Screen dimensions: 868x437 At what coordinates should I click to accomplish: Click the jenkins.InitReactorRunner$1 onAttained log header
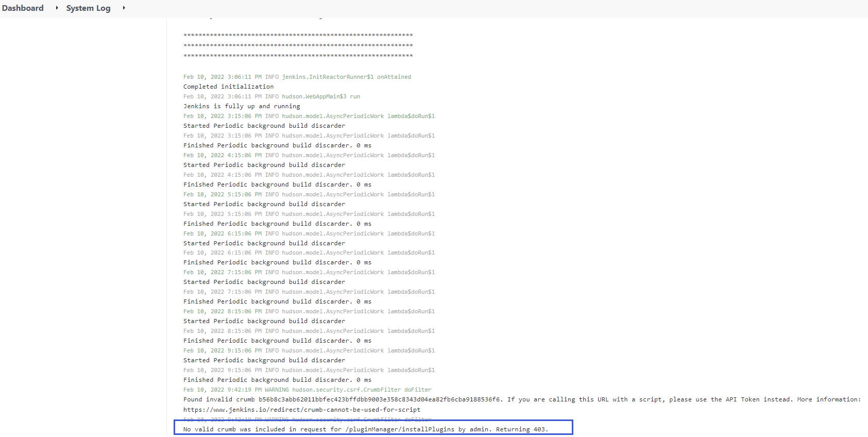[297, 77]
